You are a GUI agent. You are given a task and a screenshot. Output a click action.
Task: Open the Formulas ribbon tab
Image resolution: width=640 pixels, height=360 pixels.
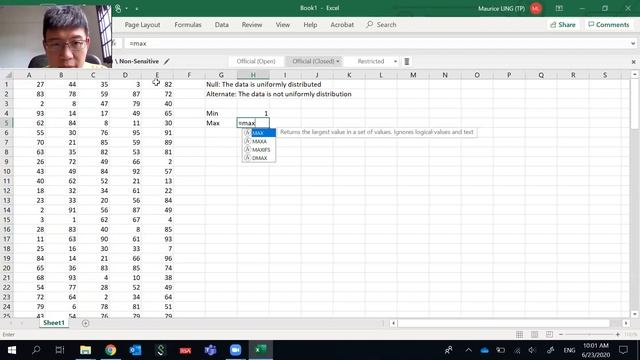[188, 24]
